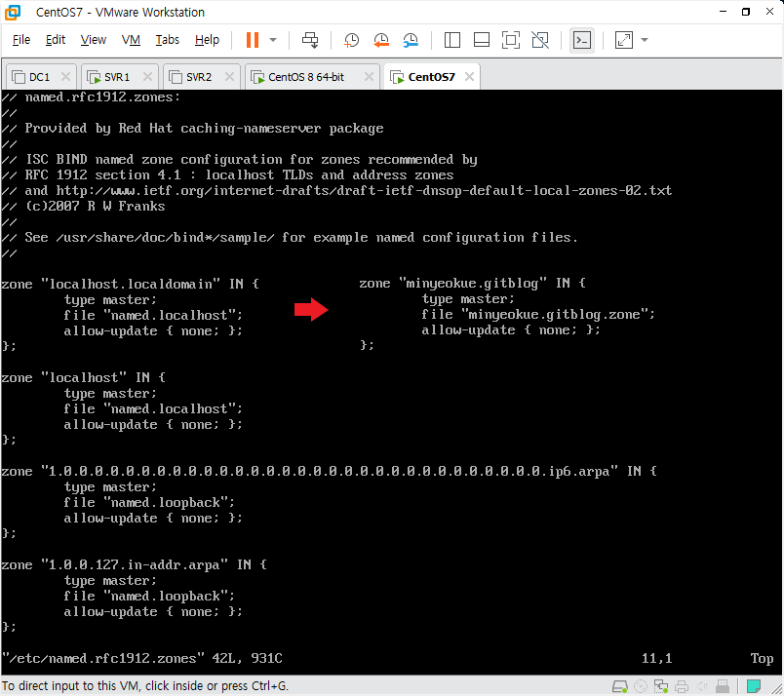Click 'allow-update { none; };' under minyeokue.gitblog zone
The width and height of the screenshot is (784, 696).
point(511,330)
